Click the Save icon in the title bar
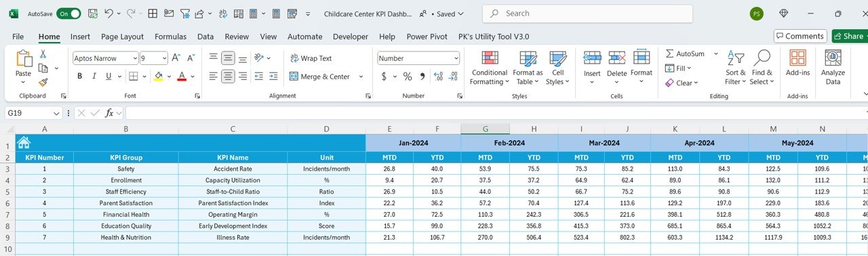The height and width of the screenshot is (256, 868). tap(92, 14)
